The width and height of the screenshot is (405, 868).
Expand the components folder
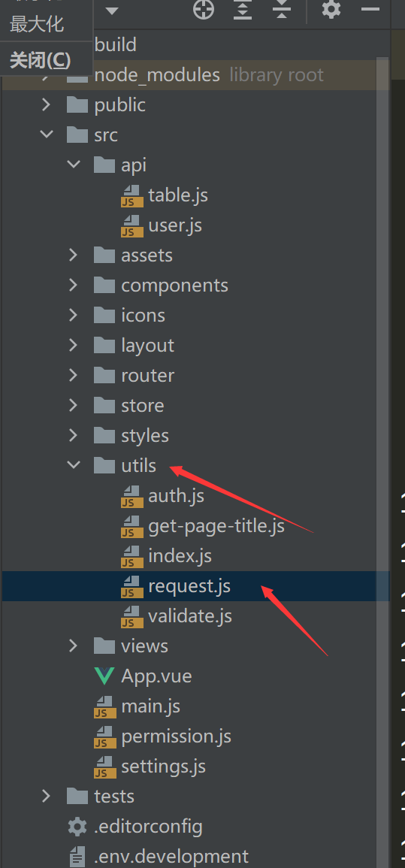coord(74,285)
